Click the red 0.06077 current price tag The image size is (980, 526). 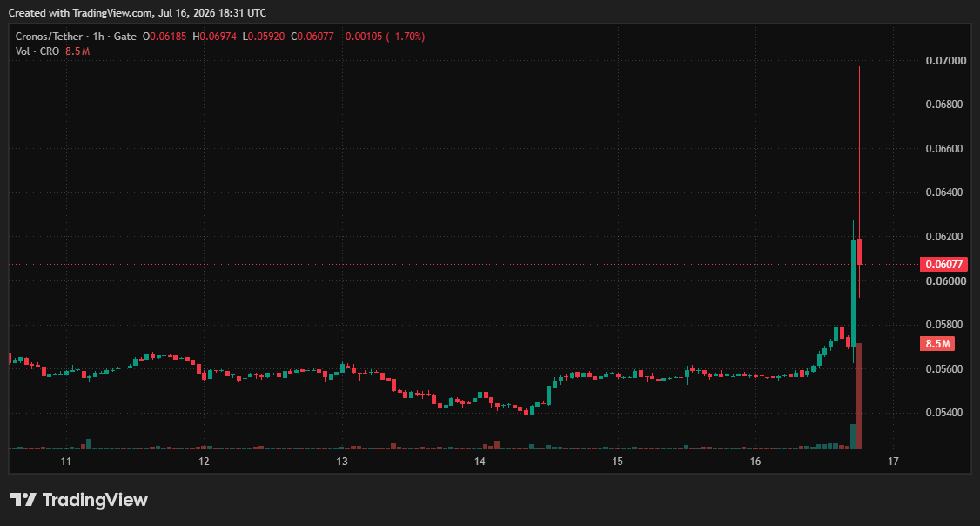click(x=943, y=264)
